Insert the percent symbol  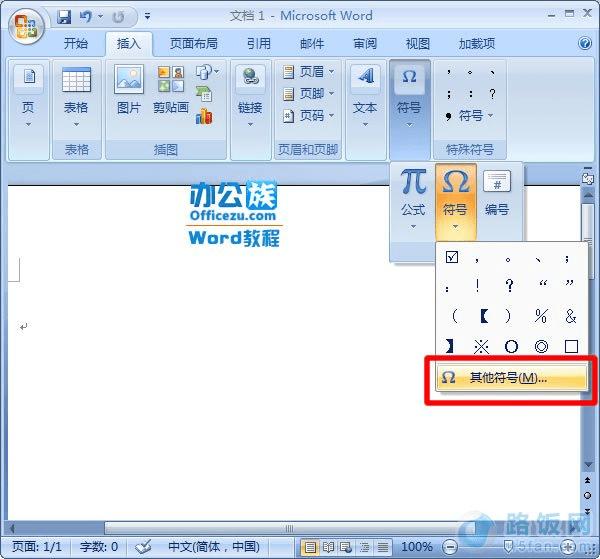coord(541,316)
